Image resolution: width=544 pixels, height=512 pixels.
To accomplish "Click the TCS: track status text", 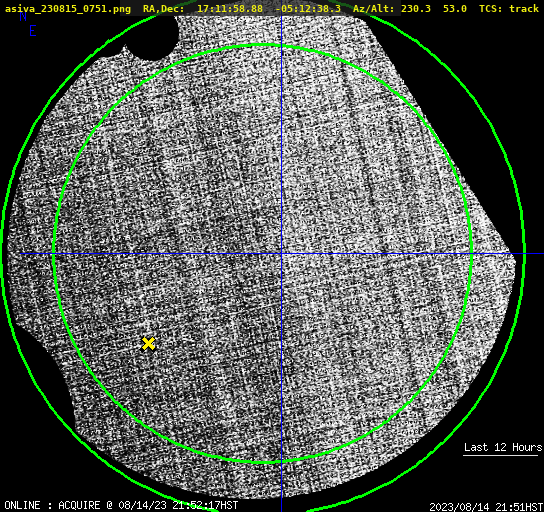I will (x=509, y=9).
